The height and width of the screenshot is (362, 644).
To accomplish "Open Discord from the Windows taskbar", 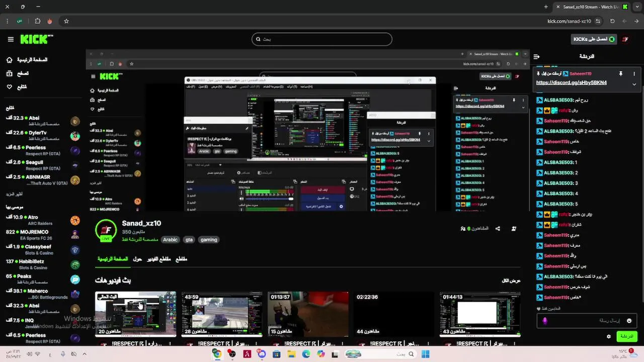I will tap(262, 354).
